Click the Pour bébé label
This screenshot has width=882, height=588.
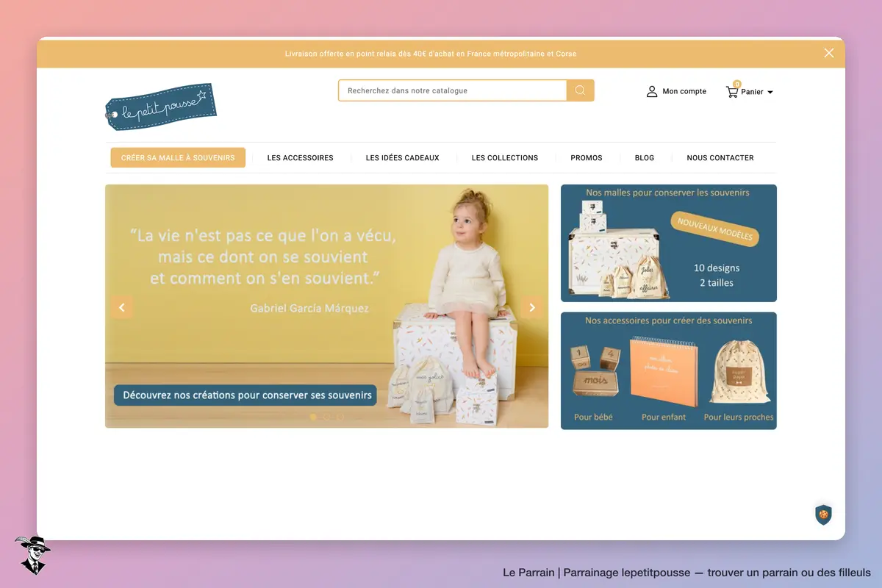pos(593,417)
